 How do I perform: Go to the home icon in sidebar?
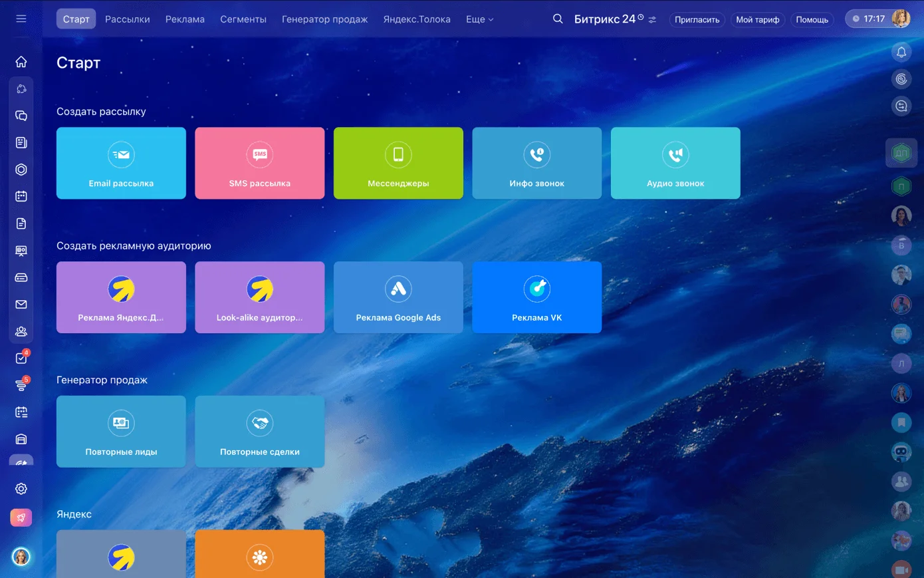click(x=21, y=62)
